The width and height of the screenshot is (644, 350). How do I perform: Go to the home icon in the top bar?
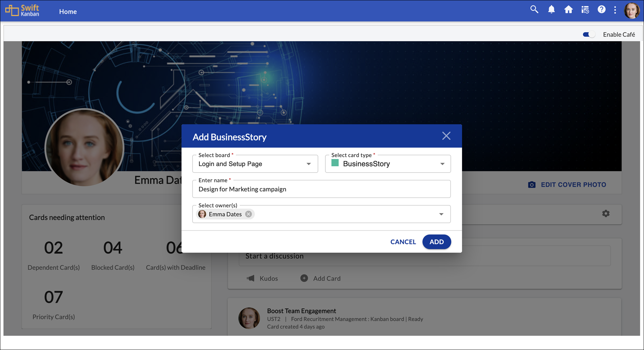[568, 10]
